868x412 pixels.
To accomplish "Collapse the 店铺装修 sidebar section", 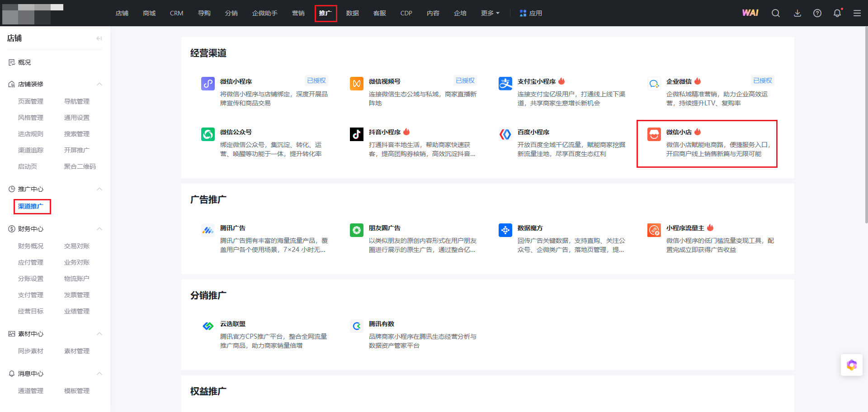I will pyautogui.click(x=99, y=84).
